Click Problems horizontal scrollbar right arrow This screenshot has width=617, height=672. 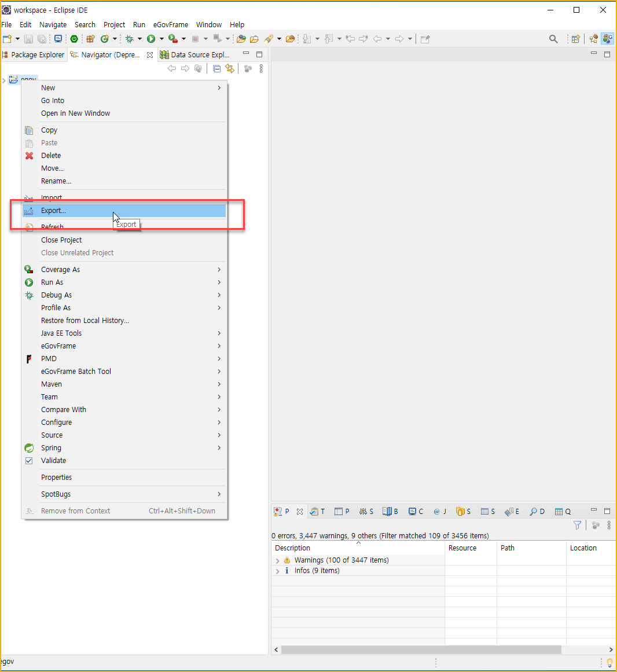(611, 649)
